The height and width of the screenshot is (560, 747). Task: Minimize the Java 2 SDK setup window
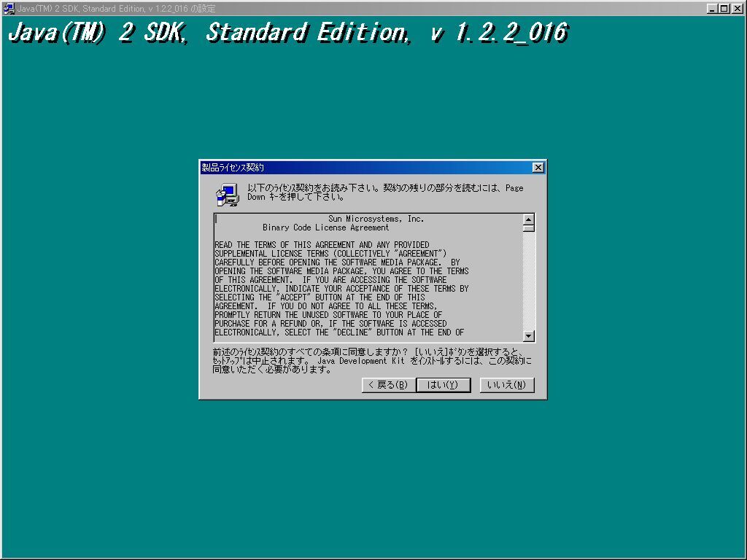click(x=712, y=8)
